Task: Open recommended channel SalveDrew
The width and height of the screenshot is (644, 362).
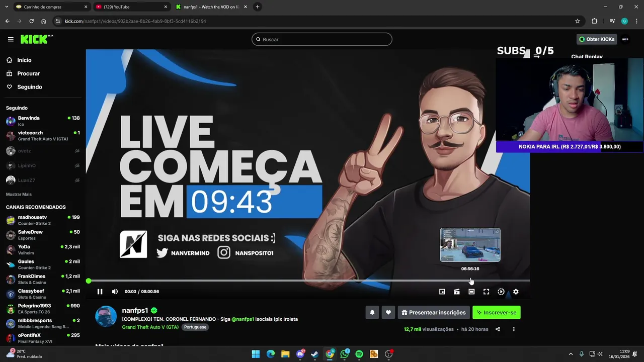Action: [x=43, y=235]
